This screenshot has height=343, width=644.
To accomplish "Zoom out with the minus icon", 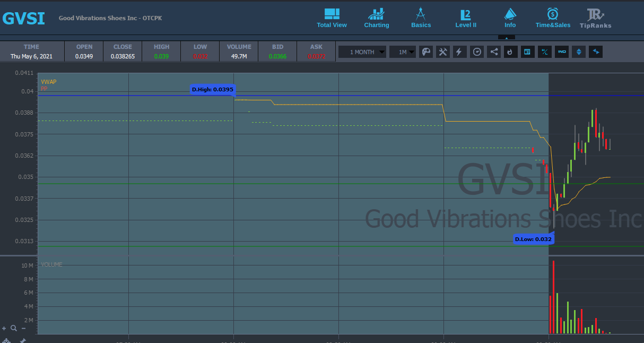I will pos(23,329).
